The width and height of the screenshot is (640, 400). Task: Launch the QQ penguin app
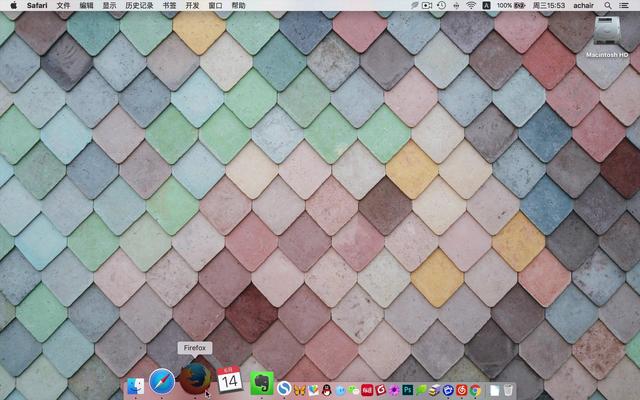[x=327, y=390]
